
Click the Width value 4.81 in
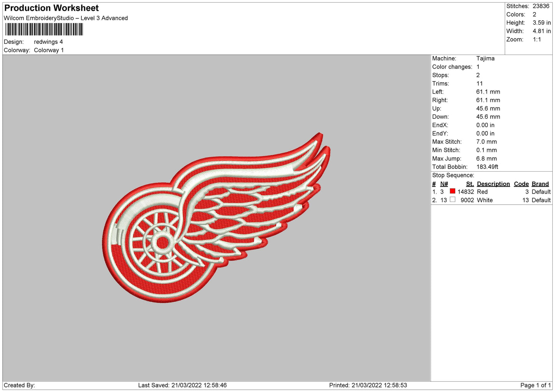pos(542,31)
